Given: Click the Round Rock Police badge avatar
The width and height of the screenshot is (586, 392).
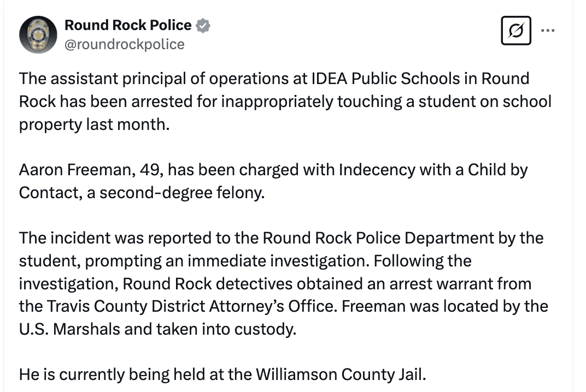Looking at the screenshot, I should coord(38,34).
